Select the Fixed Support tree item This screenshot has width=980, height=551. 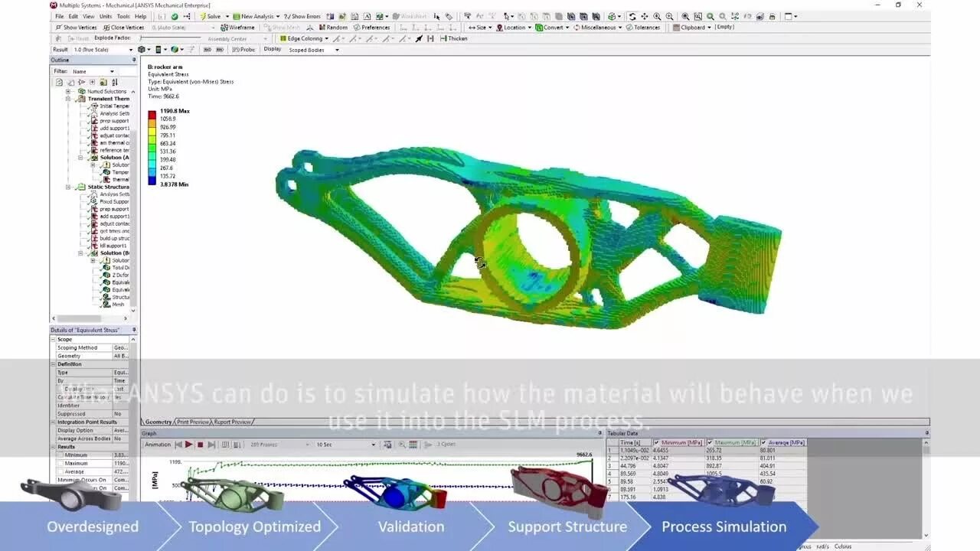tap(115, 201)
